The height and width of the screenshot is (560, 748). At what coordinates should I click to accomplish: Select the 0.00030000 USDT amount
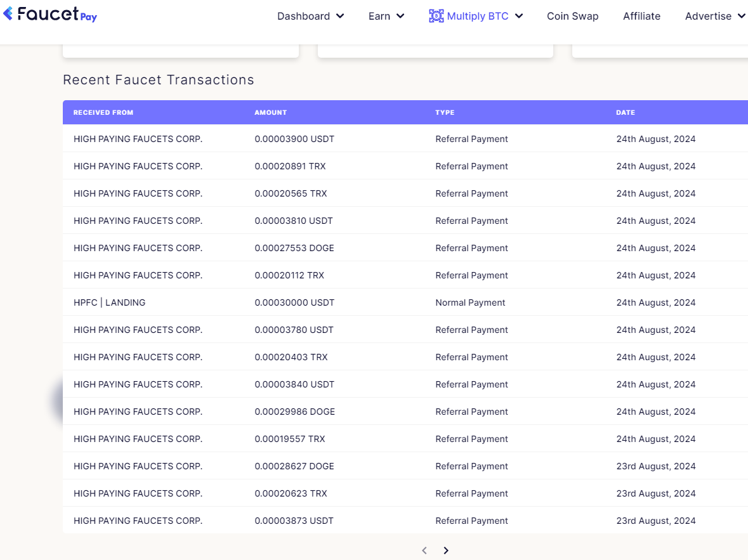[x=294, y=303]
